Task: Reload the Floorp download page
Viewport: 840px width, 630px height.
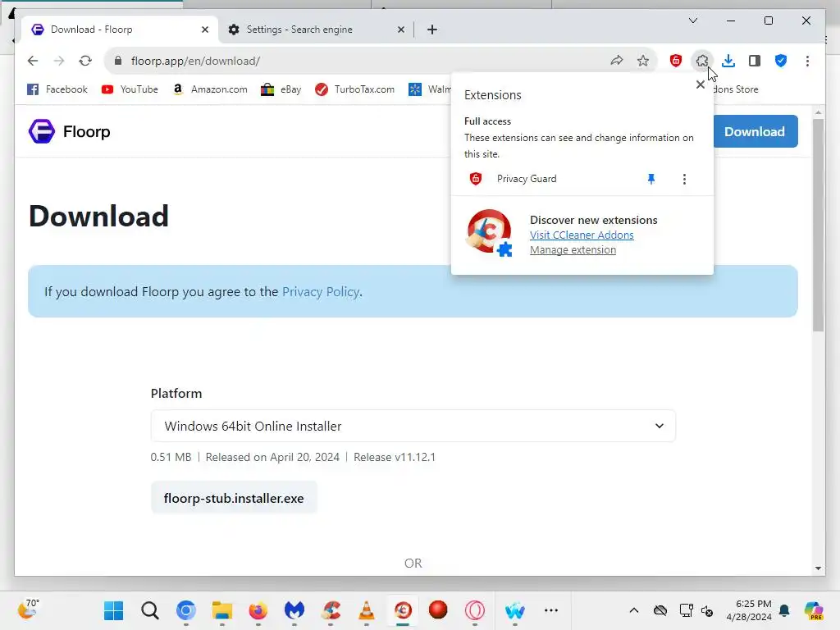Action: pos(85,61)
